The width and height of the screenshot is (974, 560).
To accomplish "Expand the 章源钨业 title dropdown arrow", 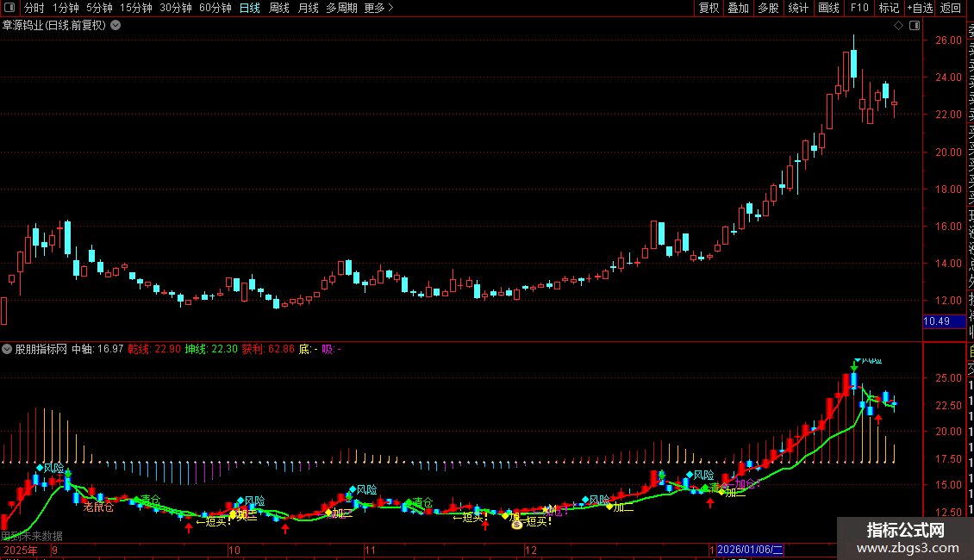I will click(x=116, y=26).
